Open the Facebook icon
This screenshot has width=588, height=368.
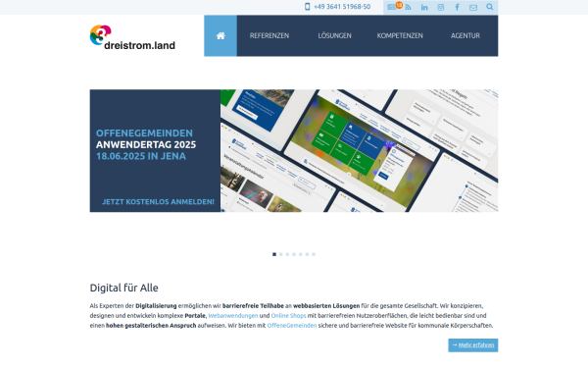click(457, 7)
